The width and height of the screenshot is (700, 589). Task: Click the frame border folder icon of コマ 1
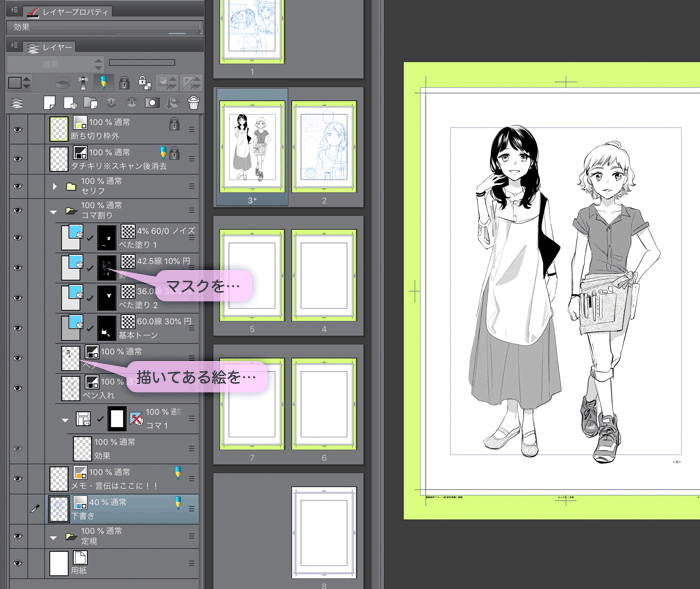pos(83,419)
